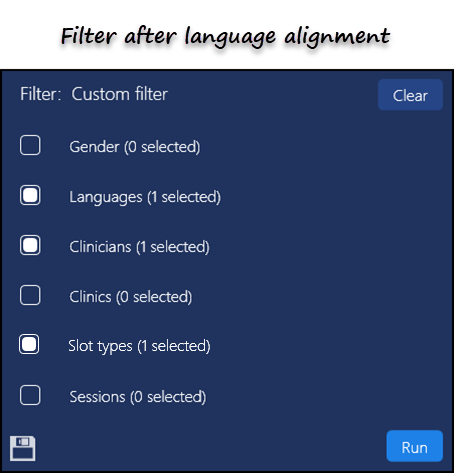Check the Sessions checkbox
The image size is (456, 473).
click(30, 395)
